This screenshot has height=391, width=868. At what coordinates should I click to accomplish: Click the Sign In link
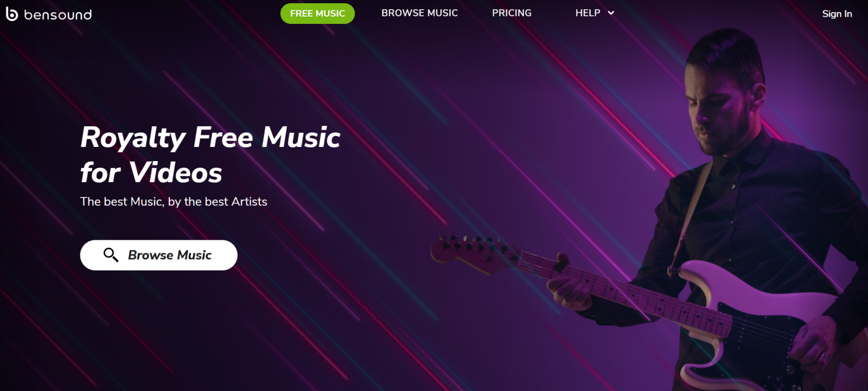(x=837, y=14)
